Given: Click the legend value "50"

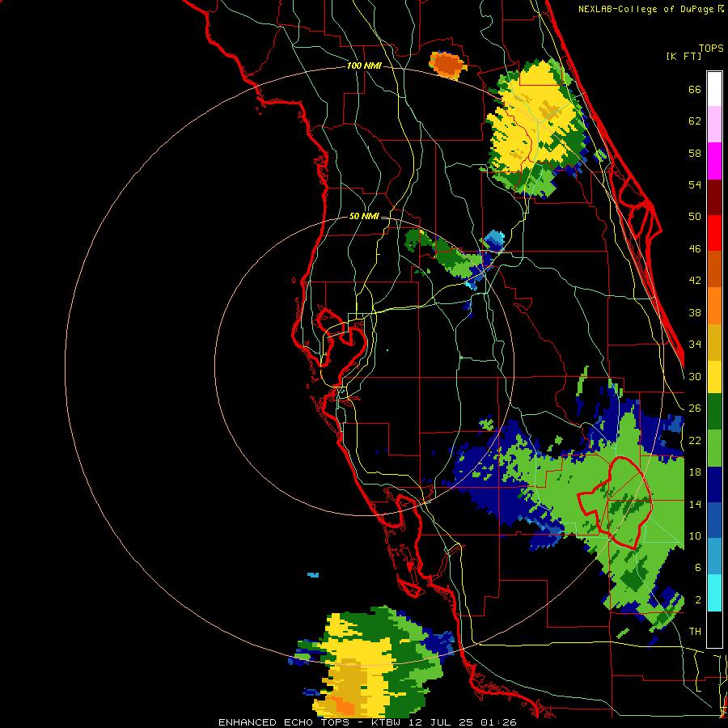Looking at the screenshot, I should (x=695, y=216).
